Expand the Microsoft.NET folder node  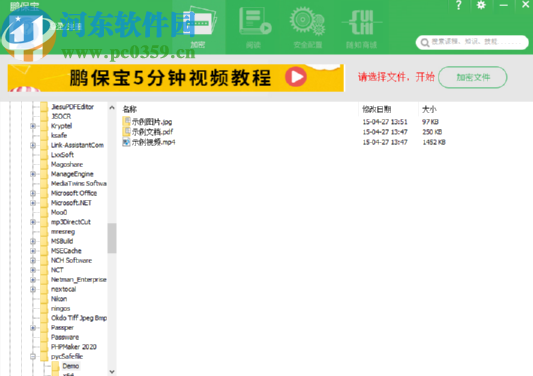click(x=33, y=203)
